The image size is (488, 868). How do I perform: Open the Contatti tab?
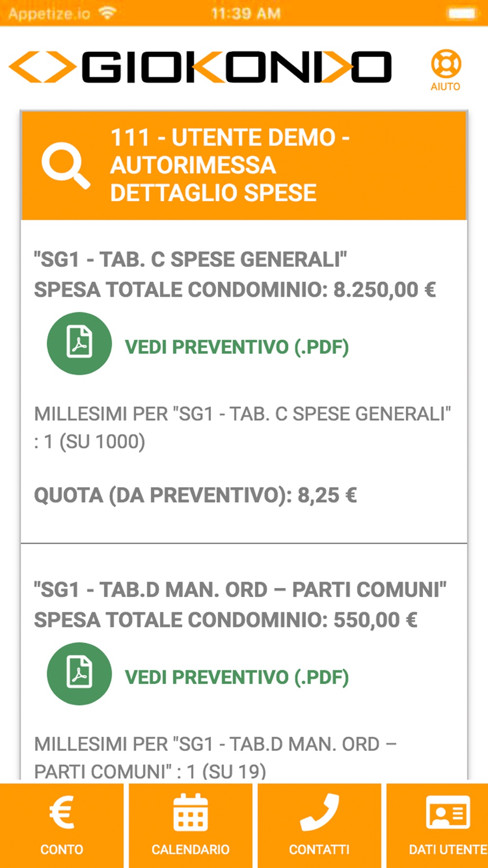pos(319,849)
